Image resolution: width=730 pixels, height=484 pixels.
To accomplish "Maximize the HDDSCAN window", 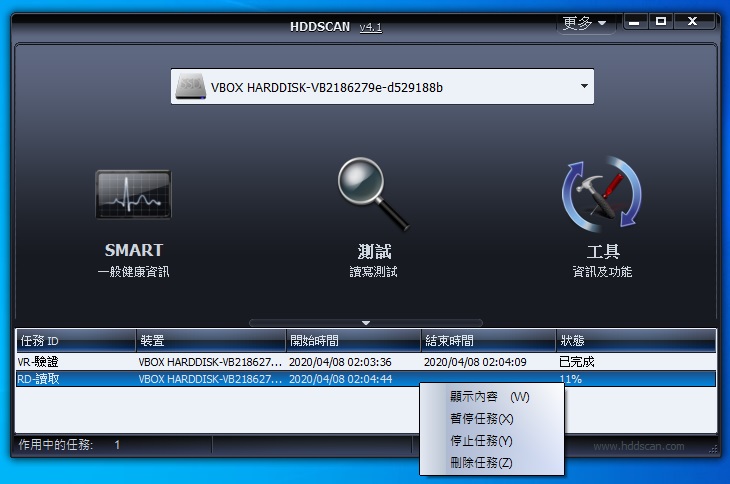I will [661, 21].
